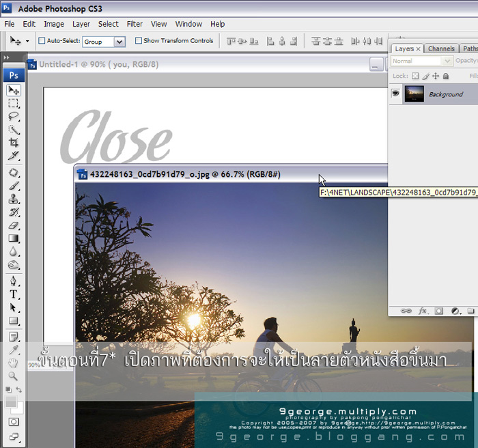Image resolution: width=478 pixels, height=448 pixels.
Task: Enable Show Transform Controls checkbox
Action: click(x=139, y=40)
